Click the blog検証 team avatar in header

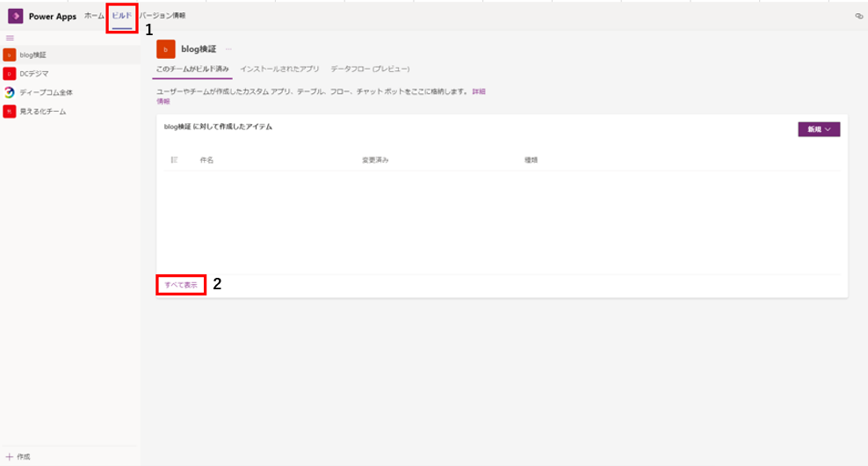coord(165,49)
